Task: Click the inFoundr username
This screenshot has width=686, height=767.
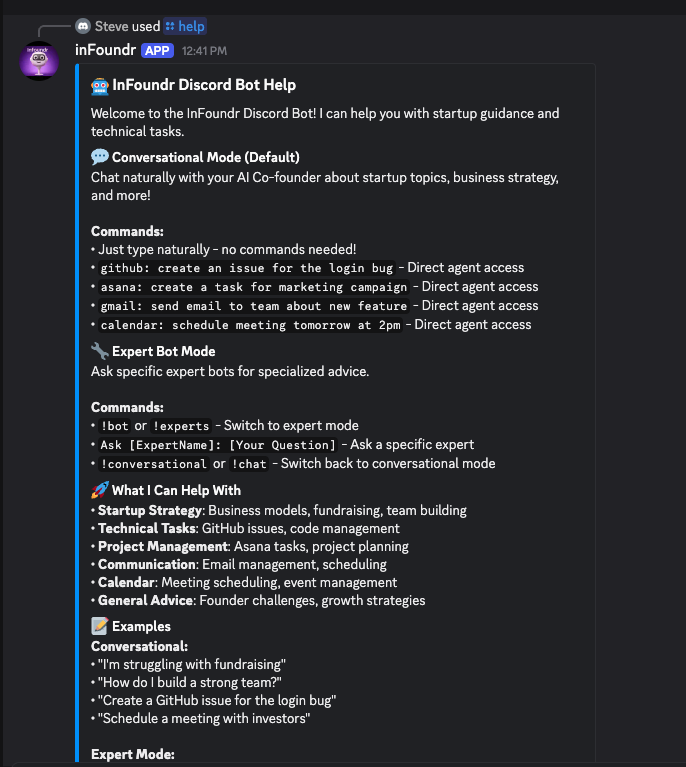Action: [105, 50]
